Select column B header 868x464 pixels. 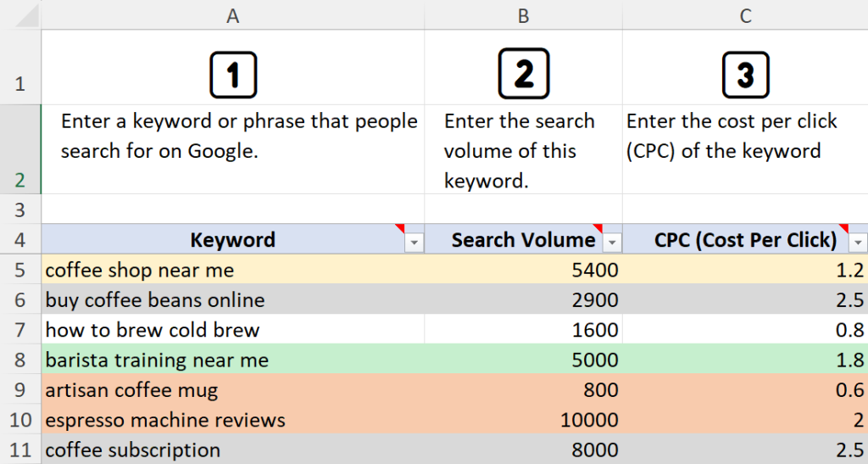click(524, 15)
